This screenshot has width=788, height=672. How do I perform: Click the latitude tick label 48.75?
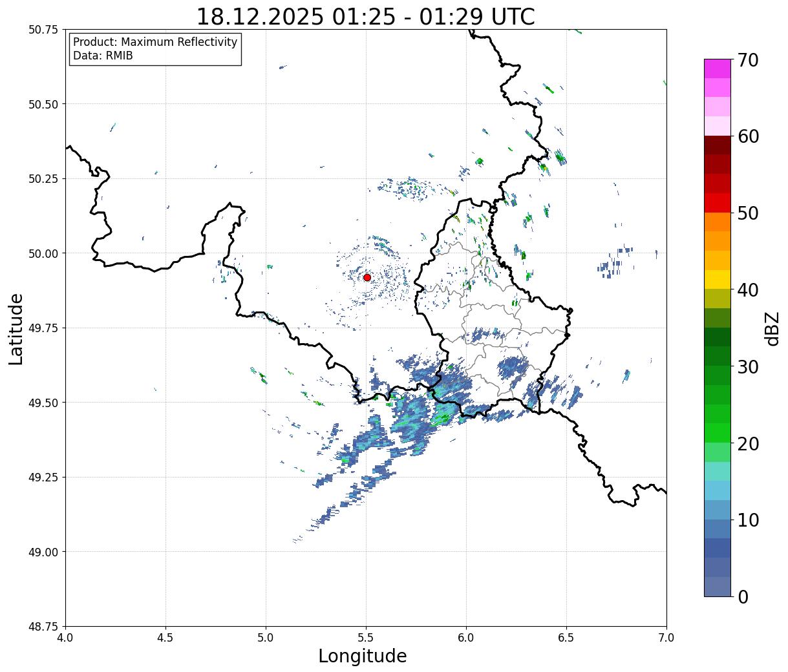pos(43,626)
